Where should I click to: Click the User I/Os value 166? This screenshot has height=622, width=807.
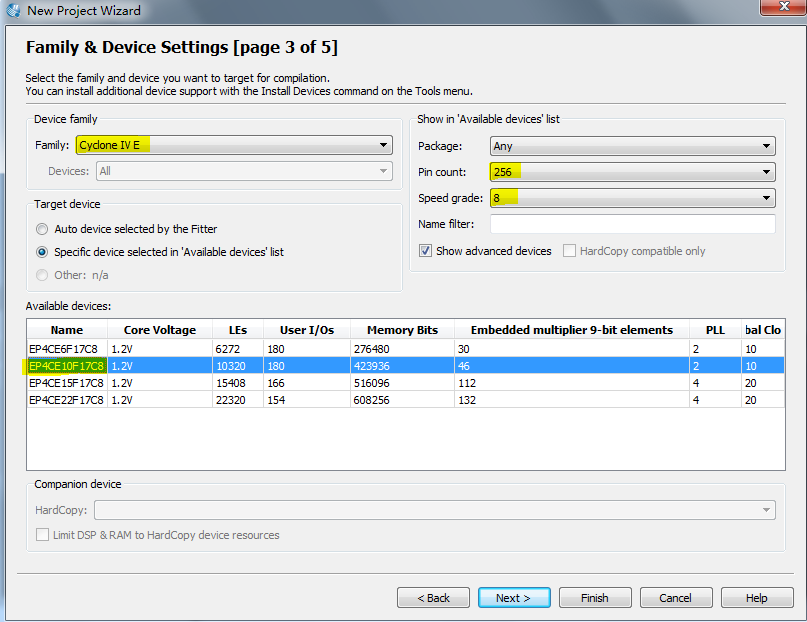[276, 383]
